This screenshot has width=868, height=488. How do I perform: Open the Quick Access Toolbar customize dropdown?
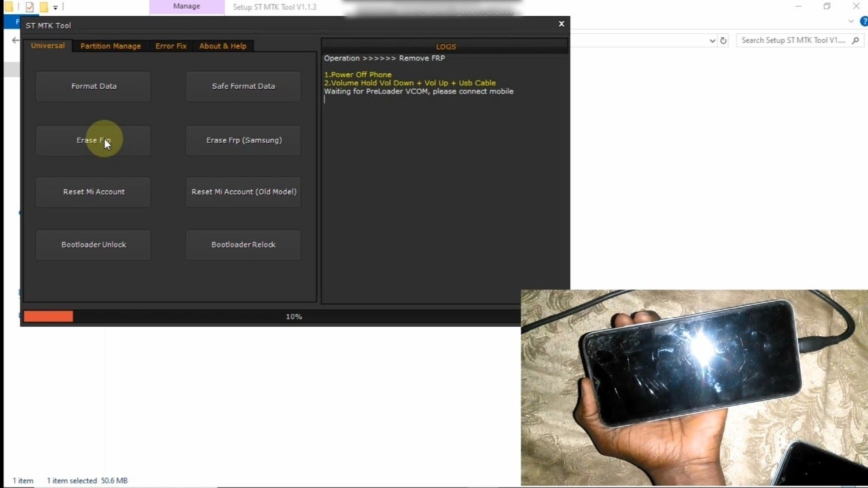(56, 7)
